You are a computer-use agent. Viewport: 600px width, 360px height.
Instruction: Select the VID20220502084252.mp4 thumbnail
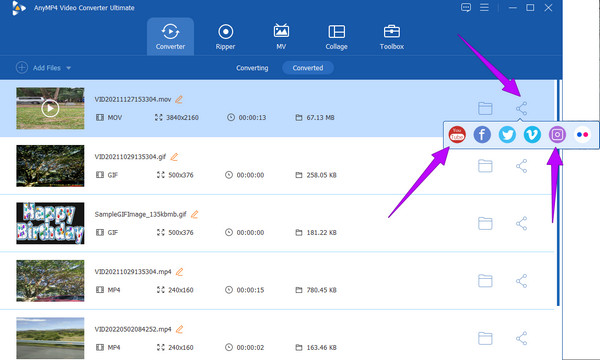pos(50,338)
